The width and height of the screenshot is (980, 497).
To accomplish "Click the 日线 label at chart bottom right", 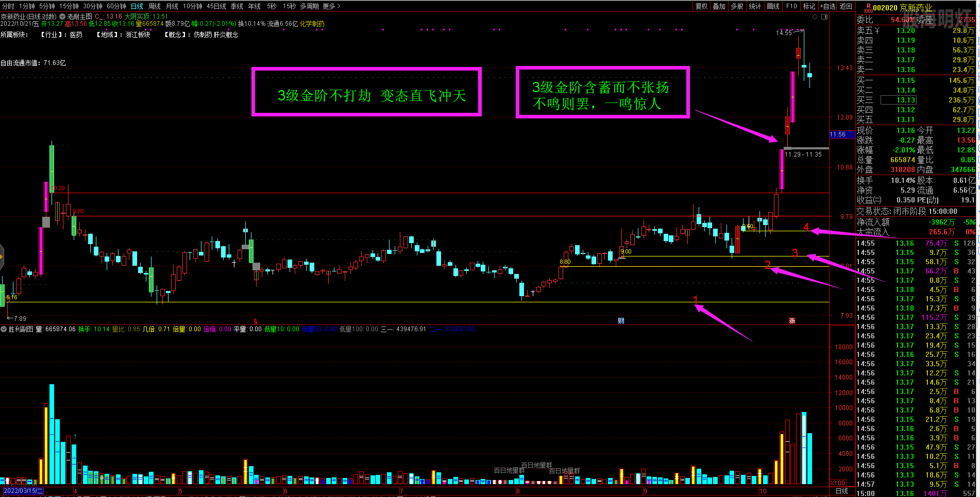I will click(x=842, y=491).
